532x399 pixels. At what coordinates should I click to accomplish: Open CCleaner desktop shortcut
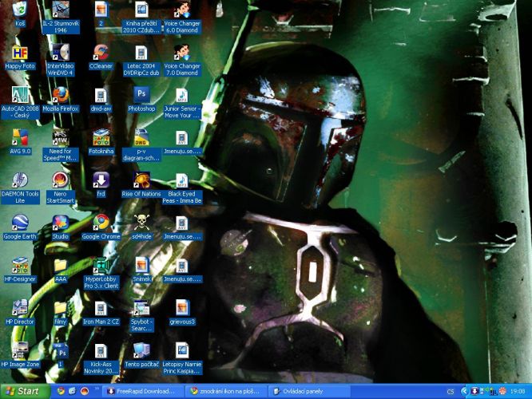pyautogui.click(x=101, y=57)
